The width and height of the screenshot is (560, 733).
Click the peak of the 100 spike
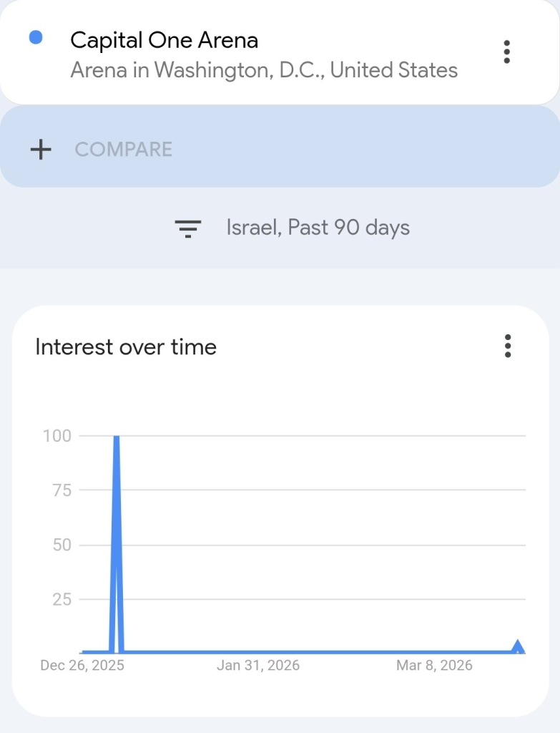[116, 437]
